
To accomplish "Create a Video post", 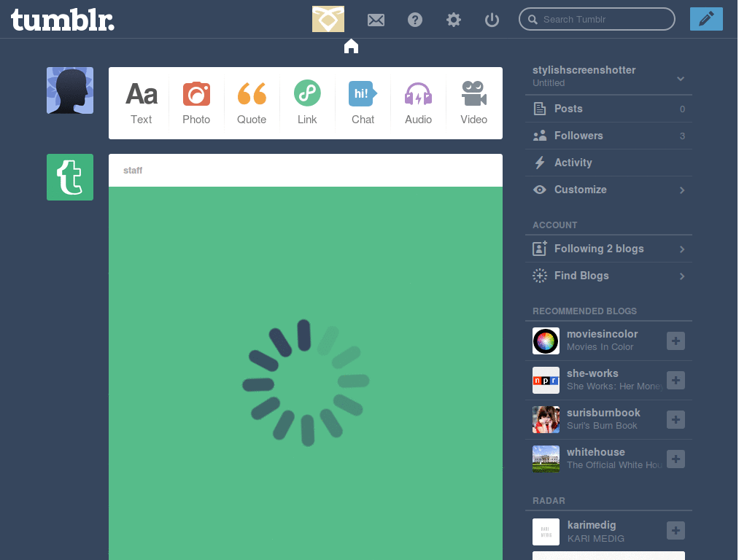I will coord(474,103).
